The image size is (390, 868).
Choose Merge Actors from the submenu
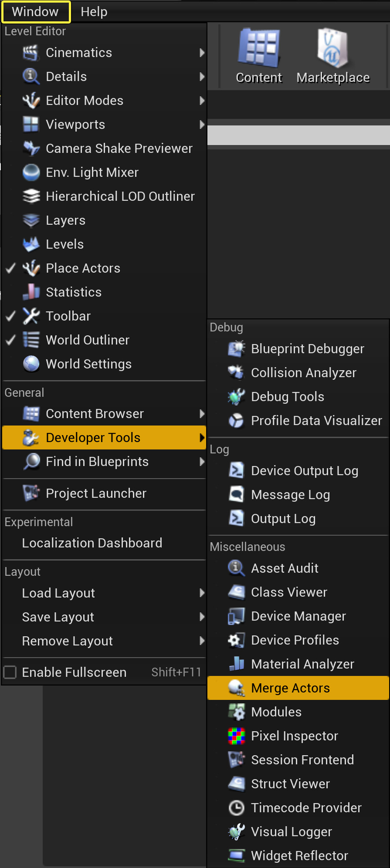290,688
